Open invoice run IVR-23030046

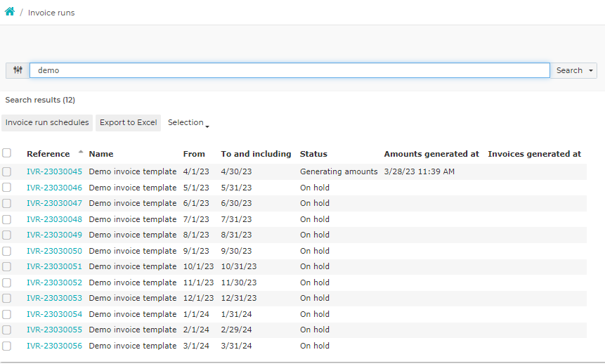pyautogui.click(x=54, y=188)
